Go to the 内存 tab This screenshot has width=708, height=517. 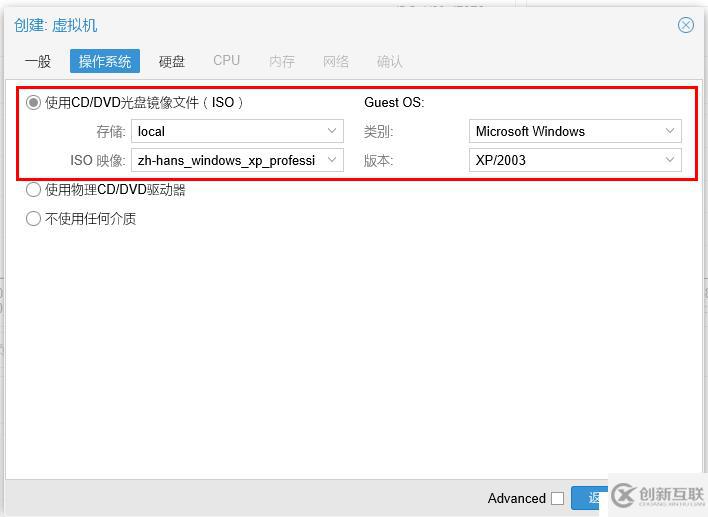point(281,61)
